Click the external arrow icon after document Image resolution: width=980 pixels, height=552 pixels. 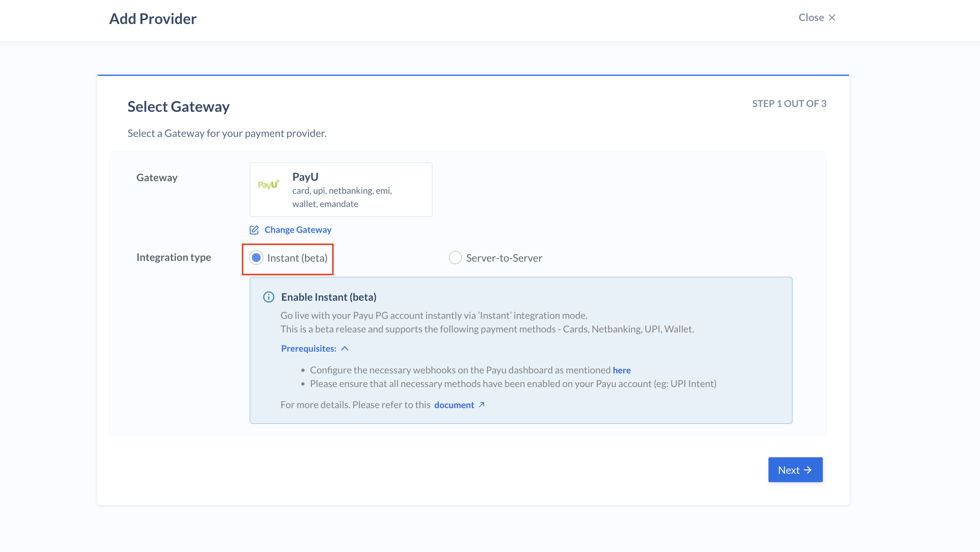pyautogui.click(x=482, y=405)
